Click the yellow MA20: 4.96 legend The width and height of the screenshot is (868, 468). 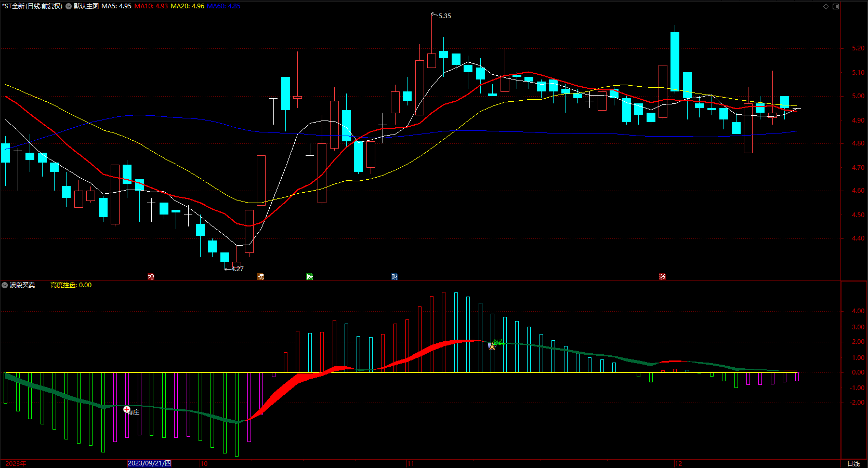pyautogui.click(x=188, y=6)
